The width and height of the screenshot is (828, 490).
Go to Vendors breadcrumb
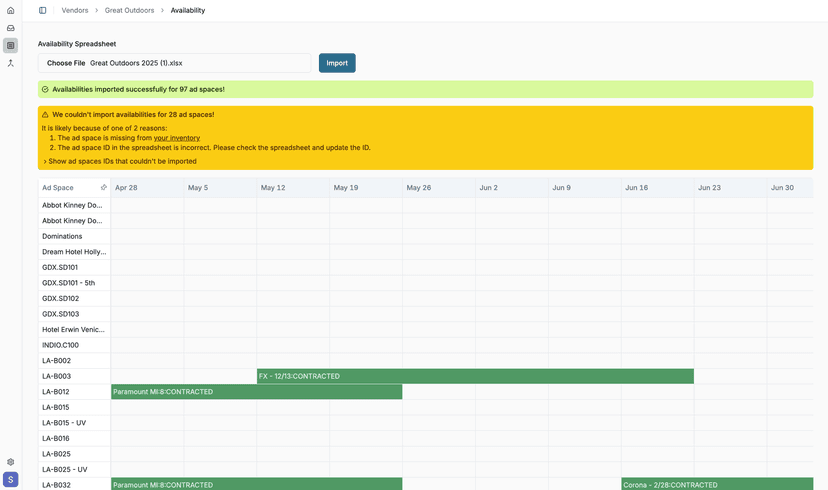click(x=75, y=11)
